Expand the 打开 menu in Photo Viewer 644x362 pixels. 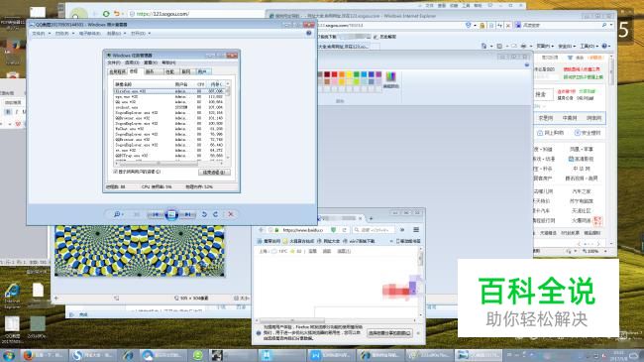[141, 34]
